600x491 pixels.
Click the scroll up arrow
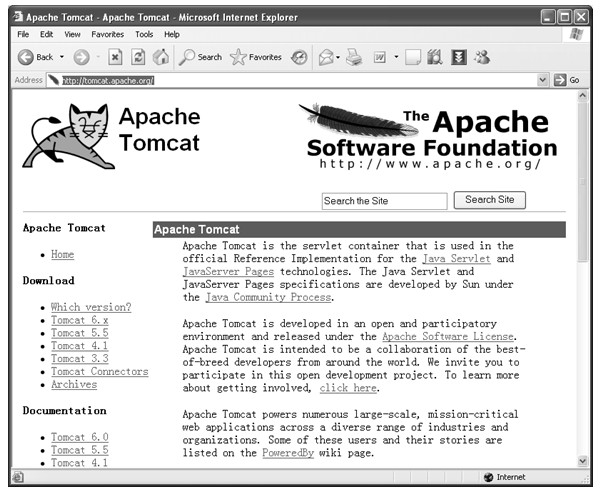tap(582, 95)
